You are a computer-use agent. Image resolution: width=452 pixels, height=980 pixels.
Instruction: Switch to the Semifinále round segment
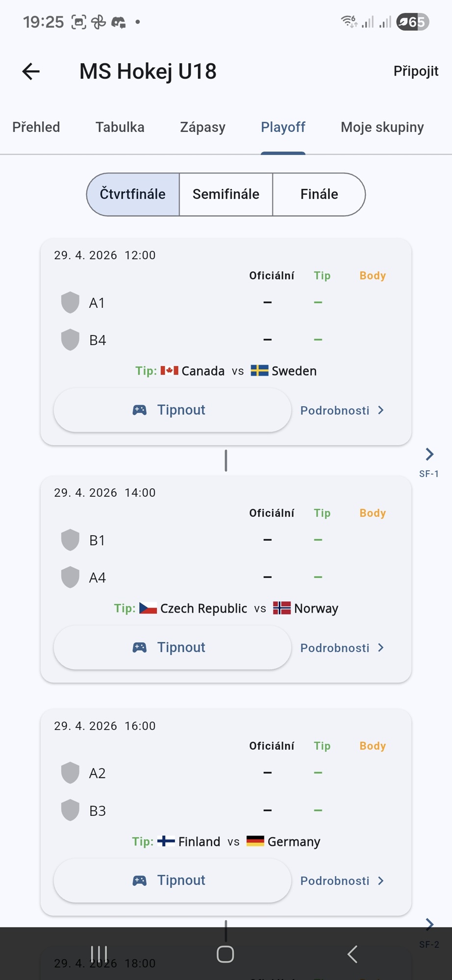[x=226, y=194]
